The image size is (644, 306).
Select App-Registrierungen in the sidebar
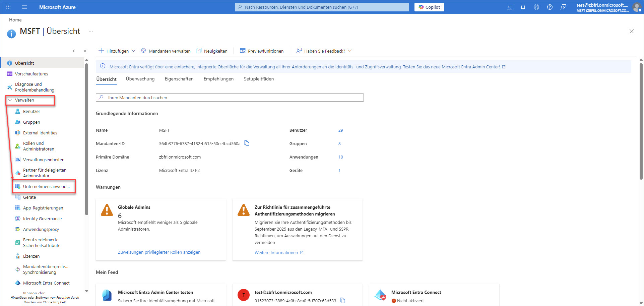click(43, 208)
